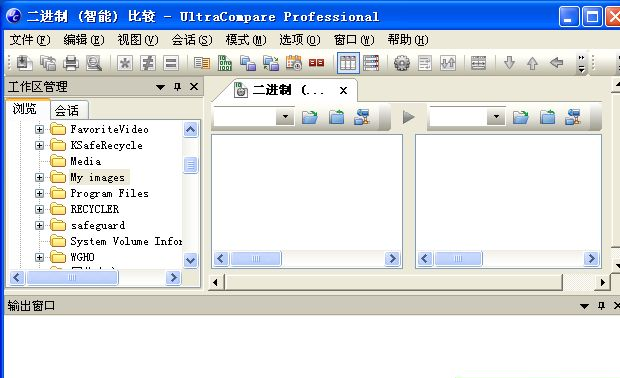Open the 编辑(E) menu

84,40
